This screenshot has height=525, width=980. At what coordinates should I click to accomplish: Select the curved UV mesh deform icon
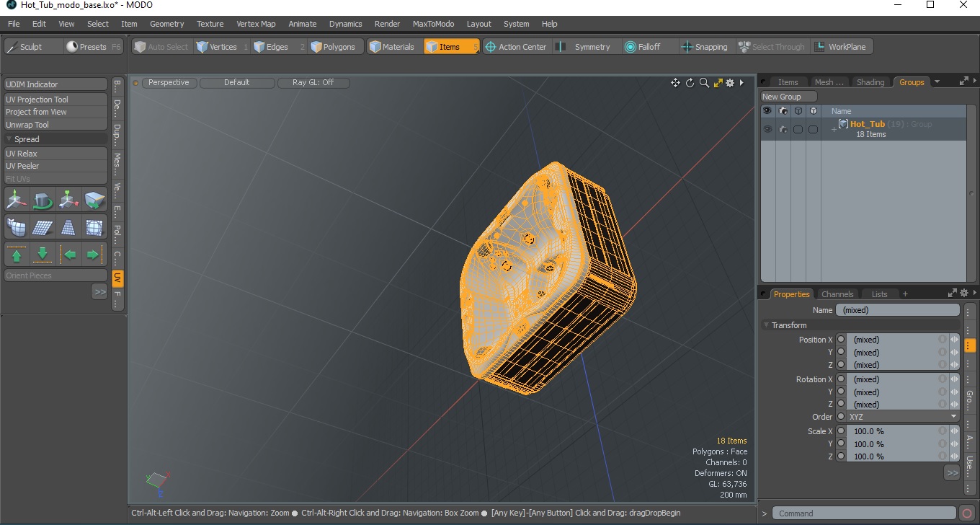pos(17,228)
